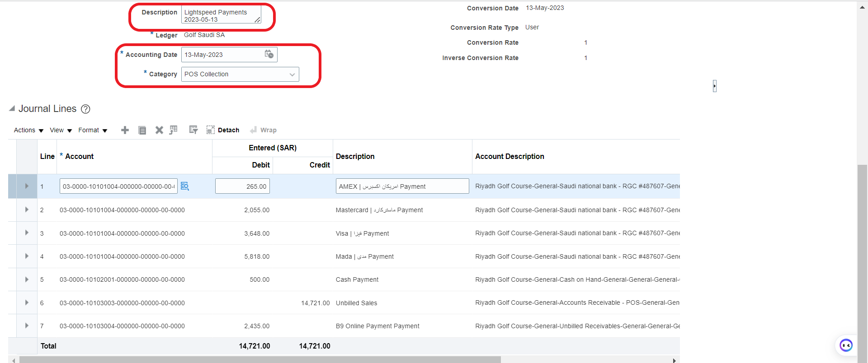Click the table horizontal scrollbar
Viewport: 868px width, 363px height.
[x=260, y=360]
